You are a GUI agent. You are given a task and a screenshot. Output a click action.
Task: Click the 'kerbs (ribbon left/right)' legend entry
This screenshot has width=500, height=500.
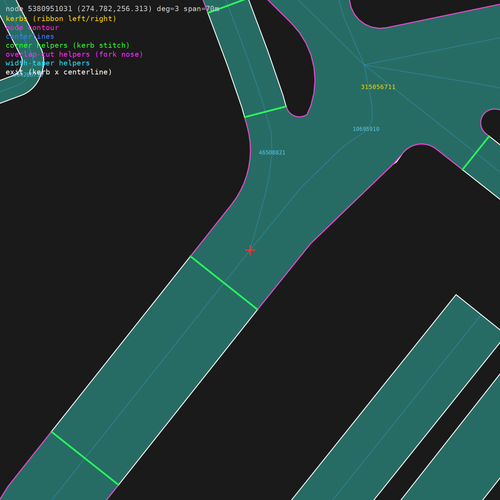[61, 19]
